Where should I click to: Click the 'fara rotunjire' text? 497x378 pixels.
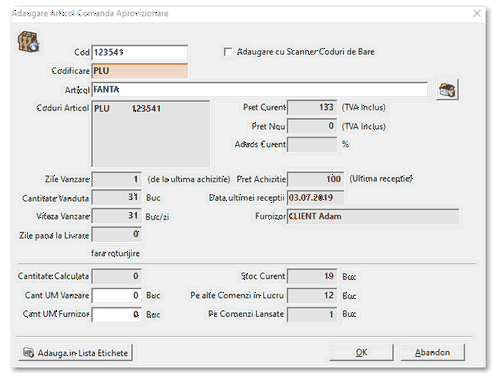coord(115,253)
